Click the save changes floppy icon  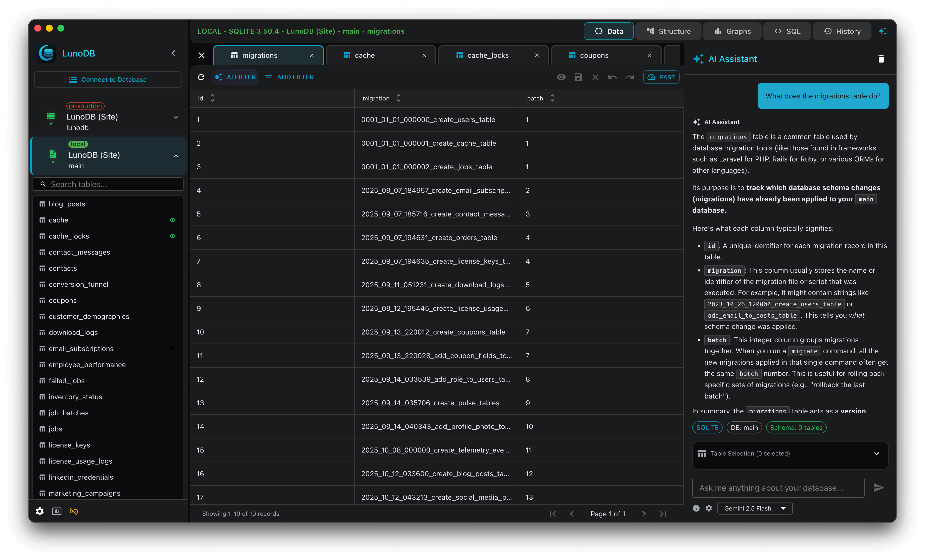(578, 77)
